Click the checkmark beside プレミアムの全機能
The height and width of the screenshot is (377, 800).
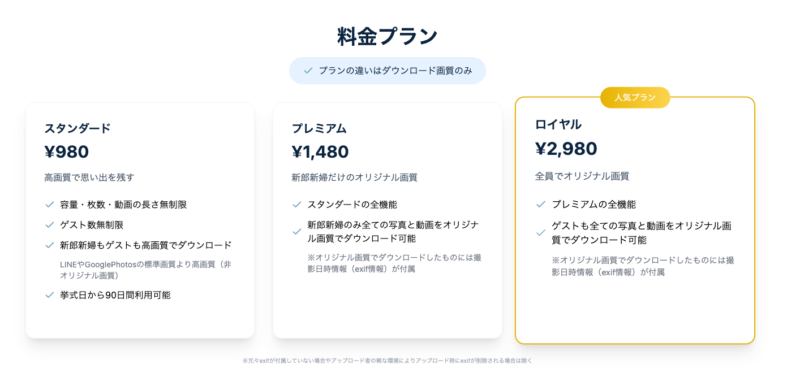click(541, 205)
